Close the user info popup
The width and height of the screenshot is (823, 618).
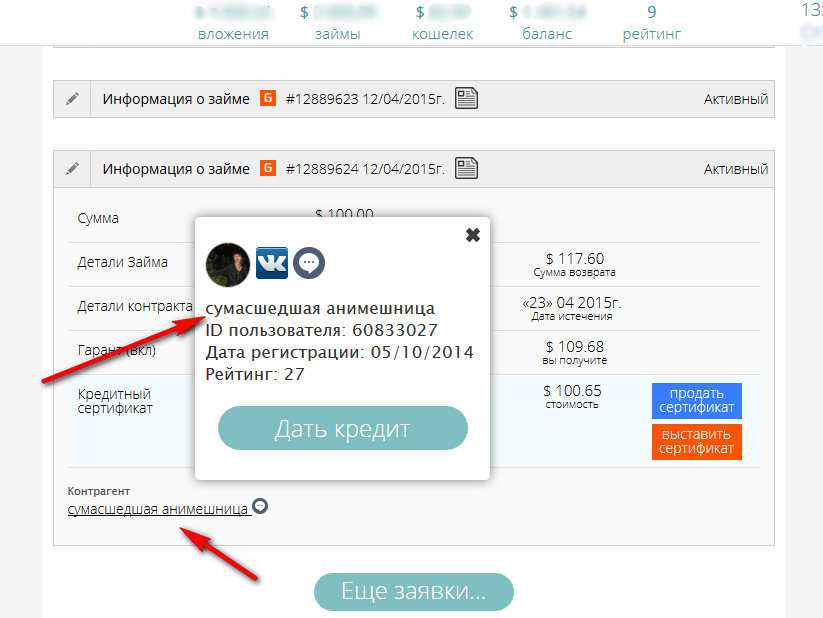[473, 235]
